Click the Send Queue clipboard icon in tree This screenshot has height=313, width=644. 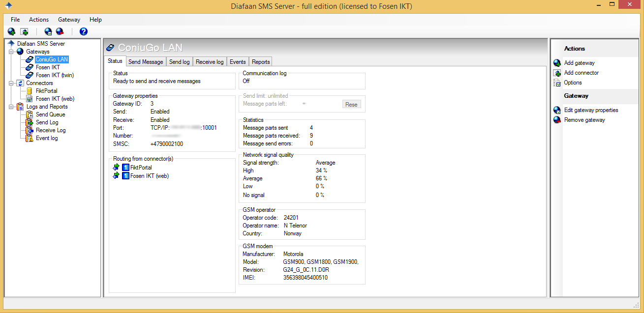tap(30, 114)
